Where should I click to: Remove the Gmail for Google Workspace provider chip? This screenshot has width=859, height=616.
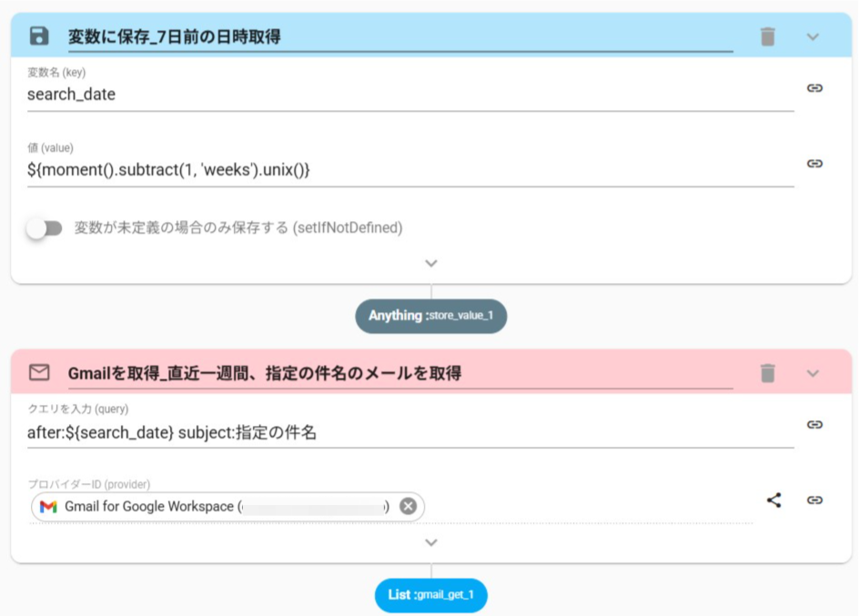tap(409, 506)
